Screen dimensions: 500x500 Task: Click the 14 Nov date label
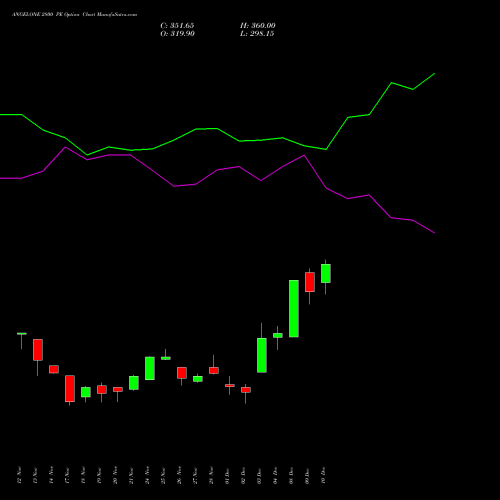point(51,475)
